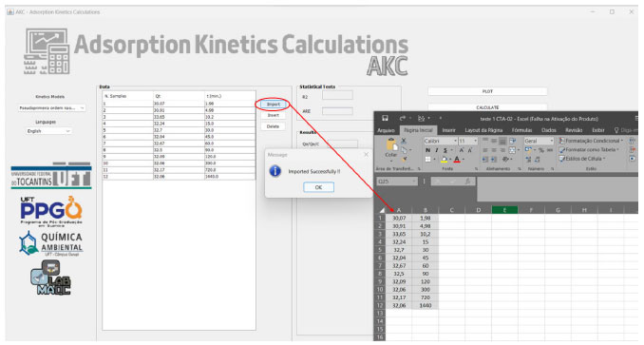Screen dimensions: 644x345
Task: Click the R2 statistical test field
Action: point(337,96)
